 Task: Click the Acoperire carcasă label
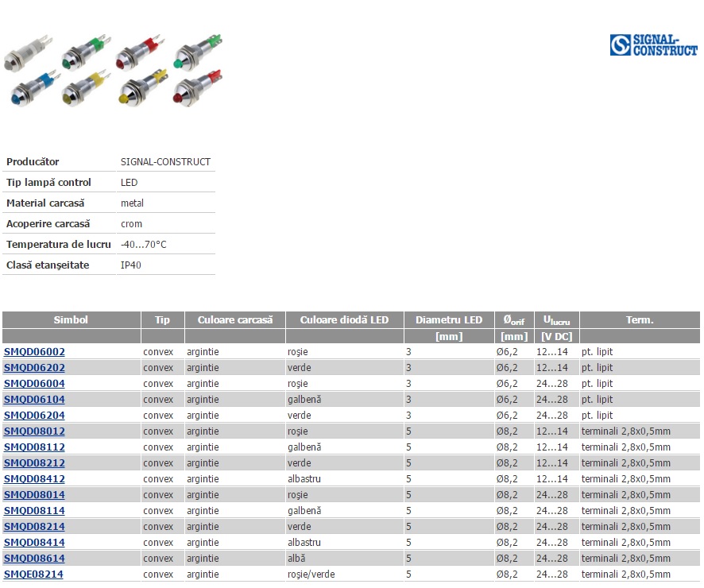tap(48, 224)
